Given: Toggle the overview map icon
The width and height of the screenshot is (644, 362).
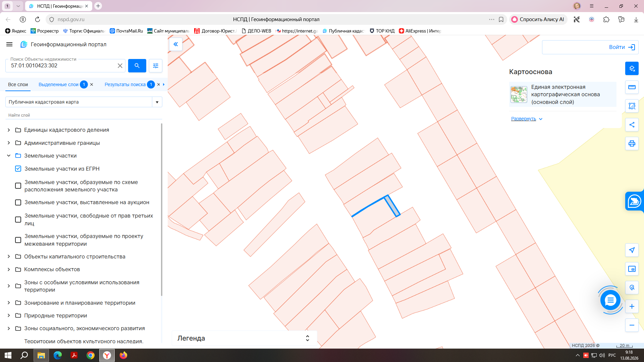Looking at the screenshot, I should (x=632, y=269).
